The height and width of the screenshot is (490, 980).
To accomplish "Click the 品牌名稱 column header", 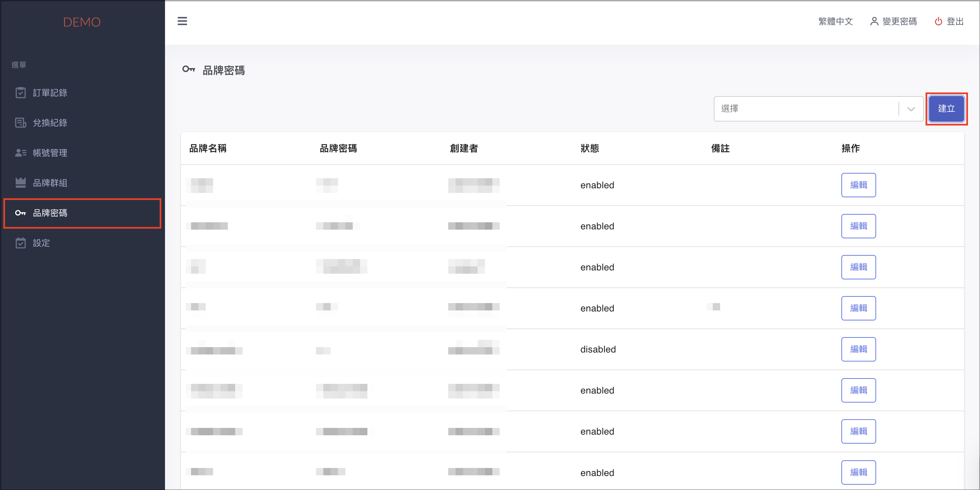I will (x=208, y=148).
